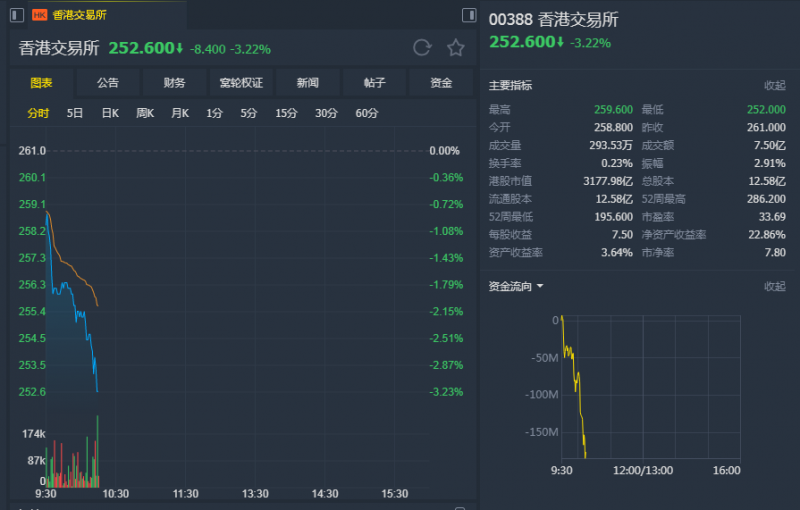Click the 净资产收益率 value 22.86%
This screenshot has width=800, height=510.
point(767,235)
